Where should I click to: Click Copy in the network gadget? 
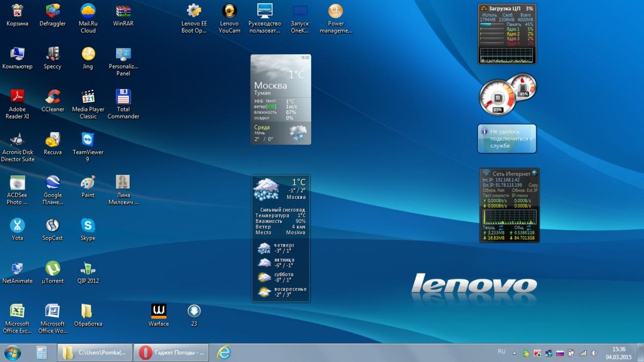(x=532, y=185)
